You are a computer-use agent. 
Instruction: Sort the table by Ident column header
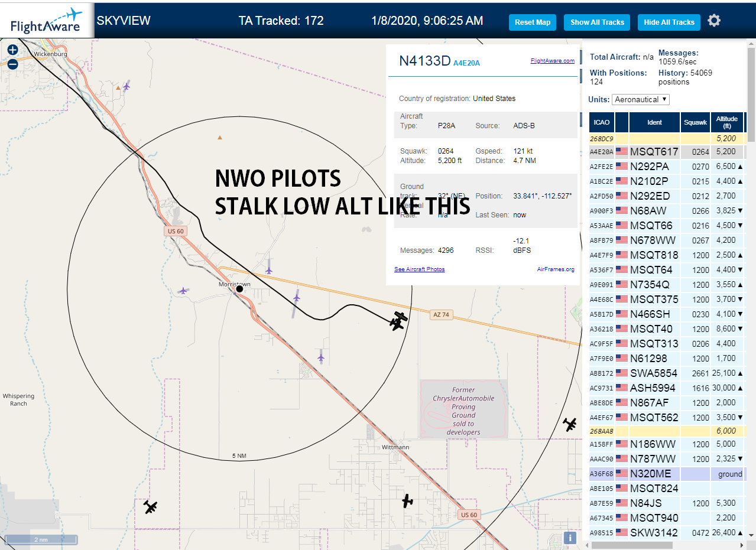pyautogui.click(x=654, y=122)
